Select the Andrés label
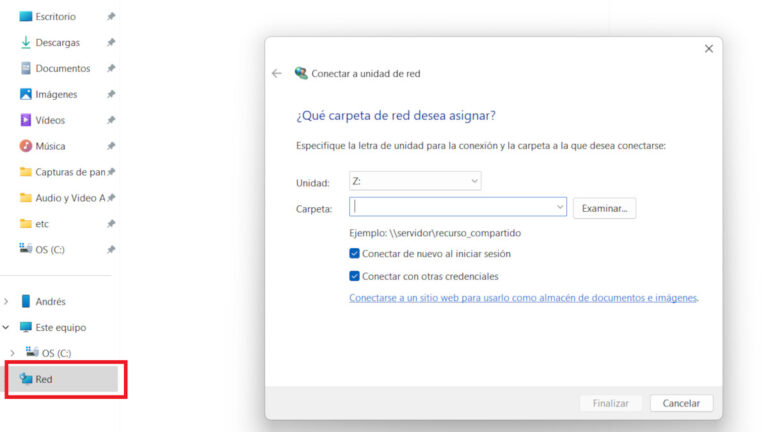768x432 pixels. coord(50,301)
